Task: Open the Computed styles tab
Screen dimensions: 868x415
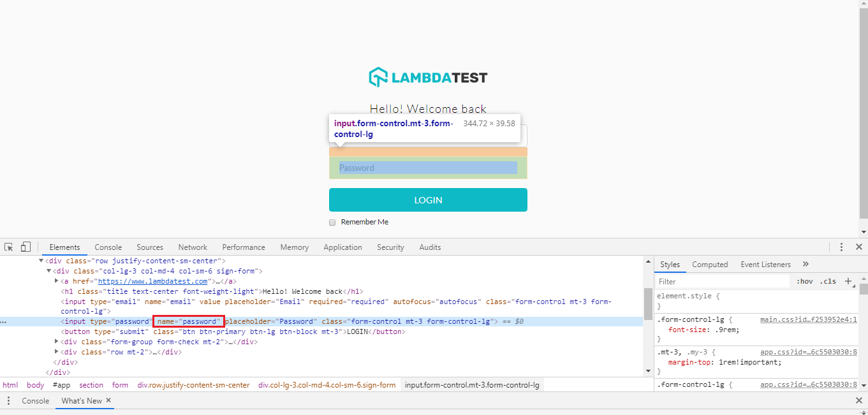Action: click(x=710, y=265)
